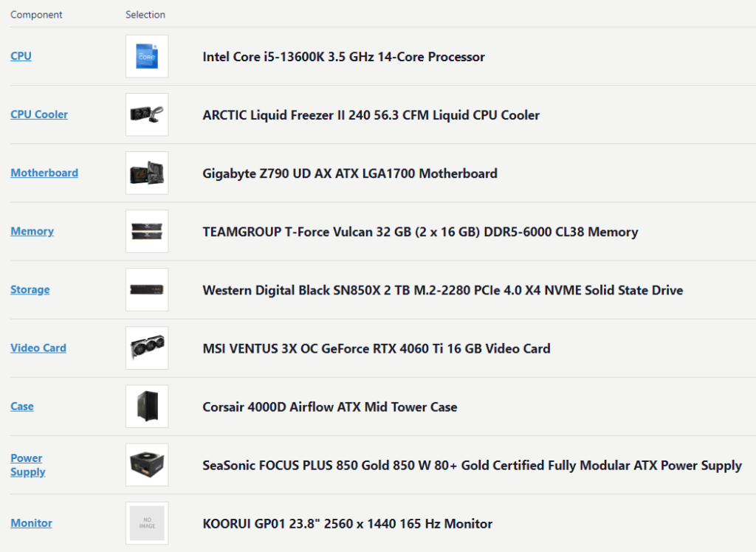Screen dimensions: 756x552
Task: Click the Intel CPU product thumbnail
Action: pos(147,56)
